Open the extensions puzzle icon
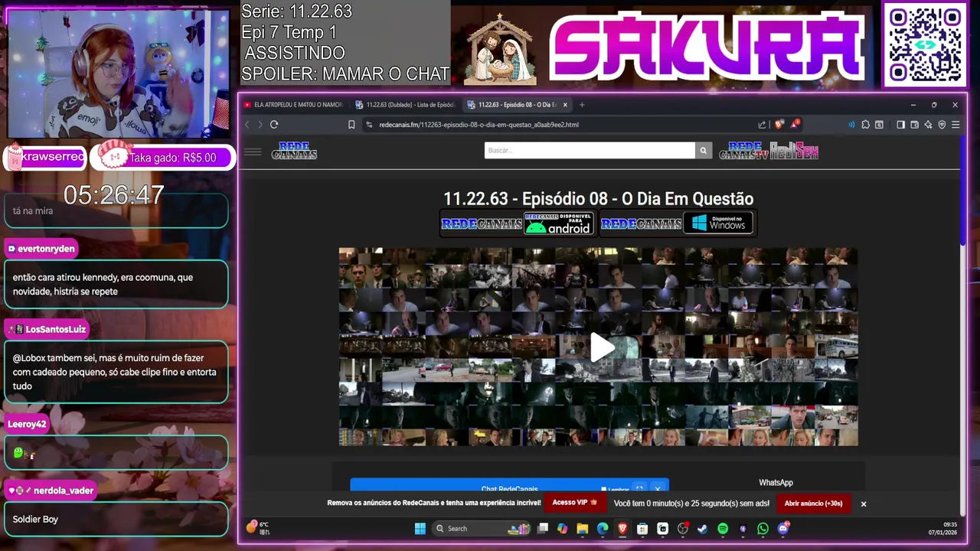 pyautogui.click(x=865, y=125)
